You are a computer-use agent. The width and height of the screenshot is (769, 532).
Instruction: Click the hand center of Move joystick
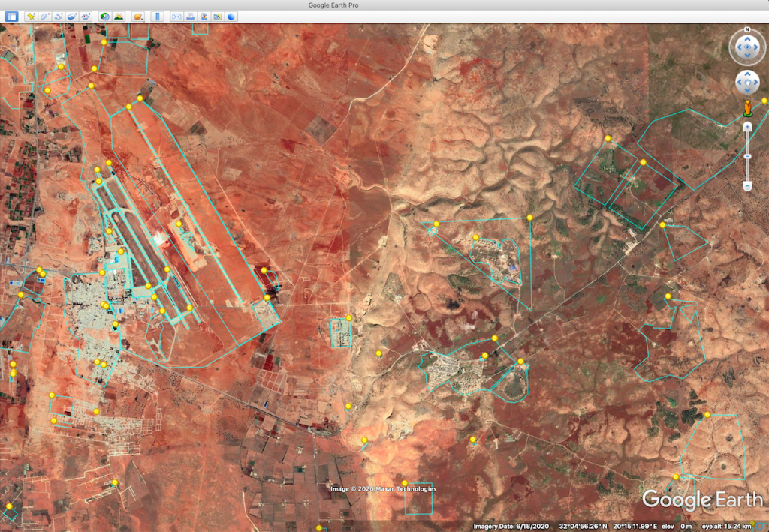coord(747,83)
